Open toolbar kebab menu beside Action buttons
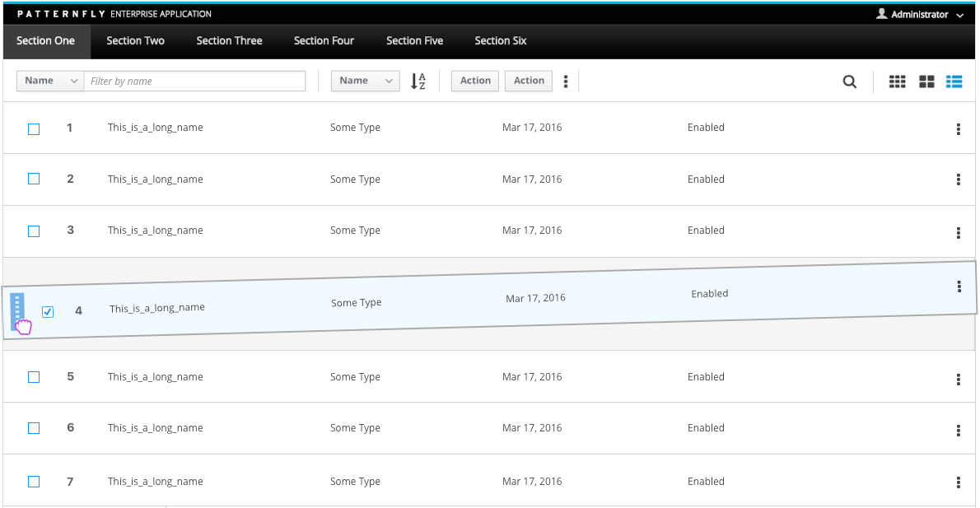Screen dimensions: 980x508 click(x=566, y=82)
